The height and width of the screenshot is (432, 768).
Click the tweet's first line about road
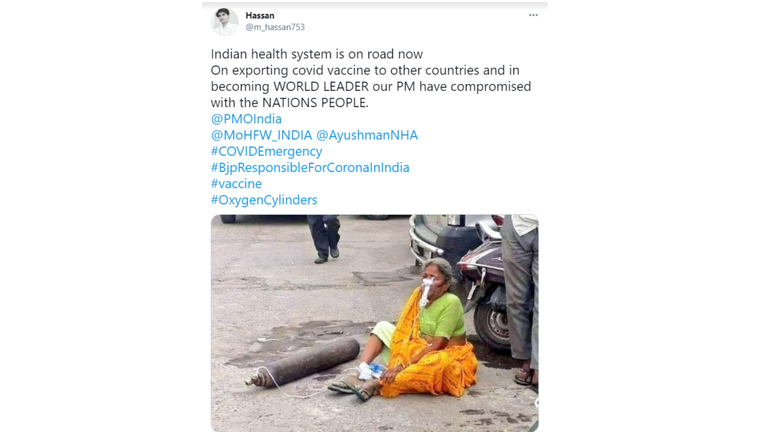coord(317,54)
